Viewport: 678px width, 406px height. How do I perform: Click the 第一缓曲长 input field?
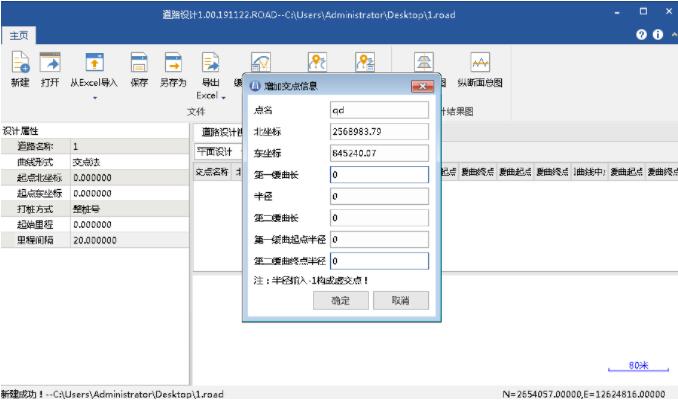point(379,175)
